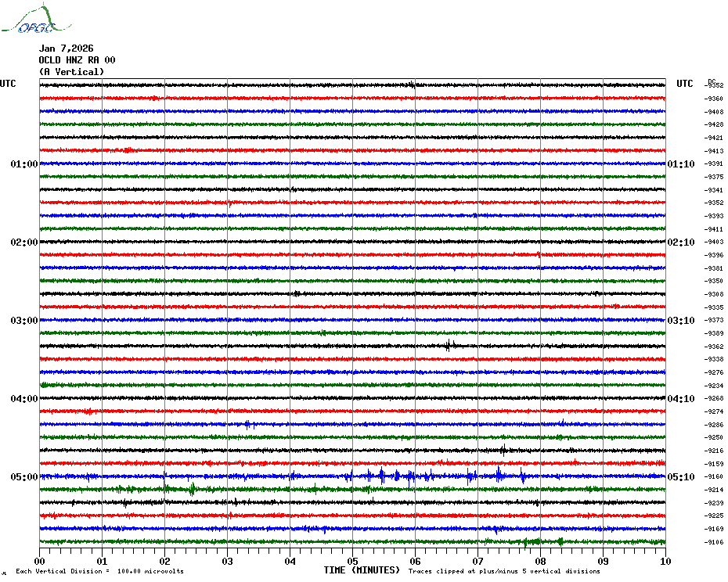Click the DC value -9350
Viewport: 728px width, 582px height.
point(714,282)
